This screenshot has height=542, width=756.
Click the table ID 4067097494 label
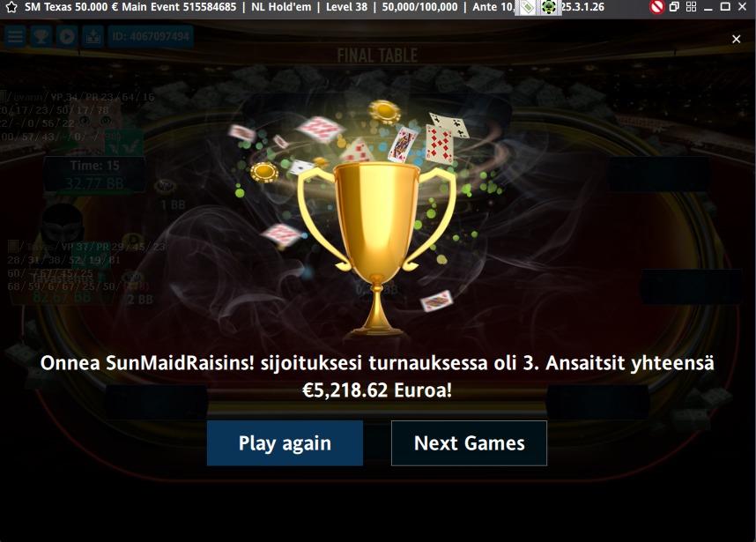151,37
